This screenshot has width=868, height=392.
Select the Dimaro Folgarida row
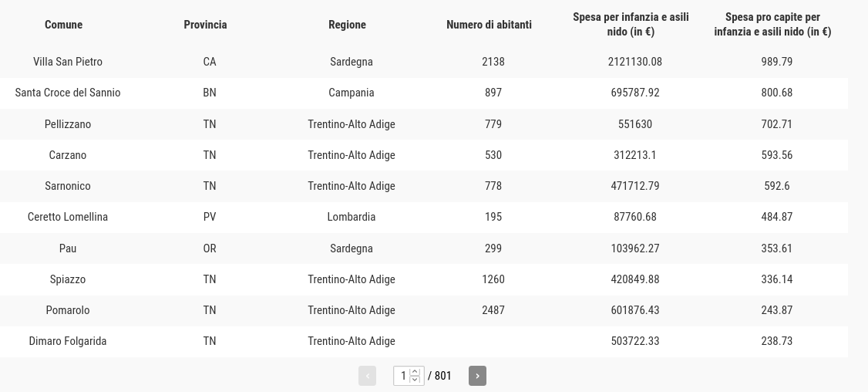pos(424,341)
